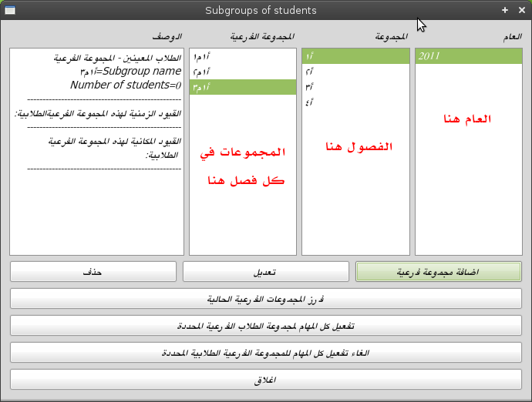Open the window menu icon in title bar
Image resolution: width=532 pixels, height=402 pixels.
[x=10, y=10]
